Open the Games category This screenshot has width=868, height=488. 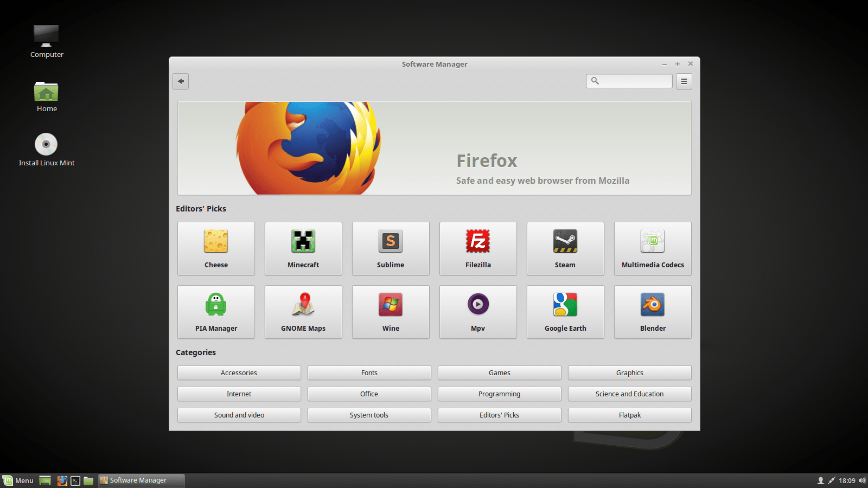[500, 373]
